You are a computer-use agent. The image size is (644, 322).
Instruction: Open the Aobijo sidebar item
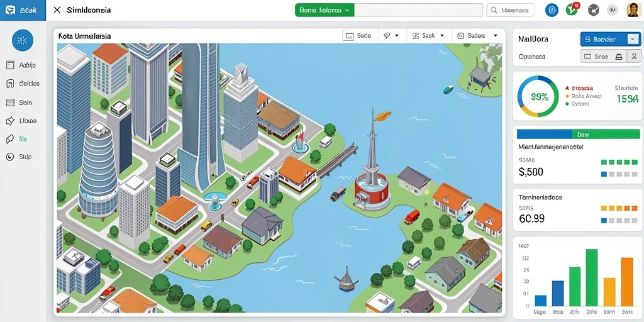(x=22, y=65)
